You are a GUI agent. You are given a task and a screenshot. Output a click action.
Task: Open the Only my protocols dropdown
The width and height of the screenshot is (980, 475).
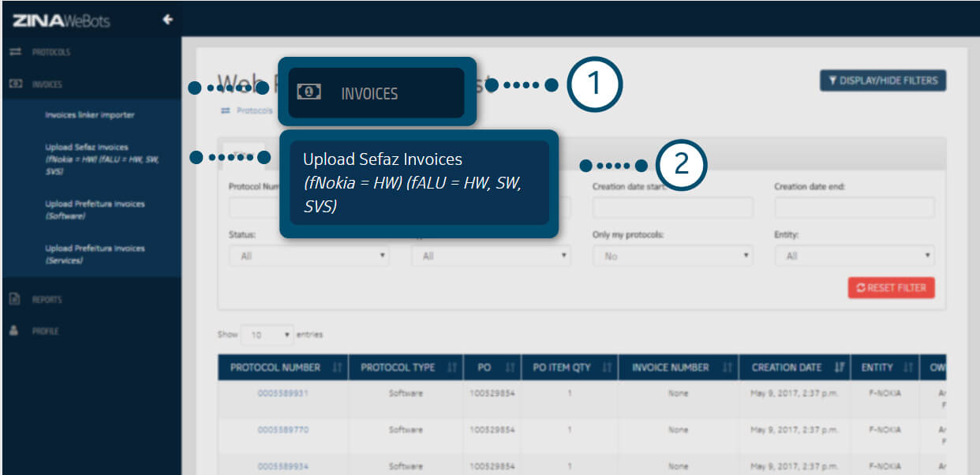tap(672, 256)
